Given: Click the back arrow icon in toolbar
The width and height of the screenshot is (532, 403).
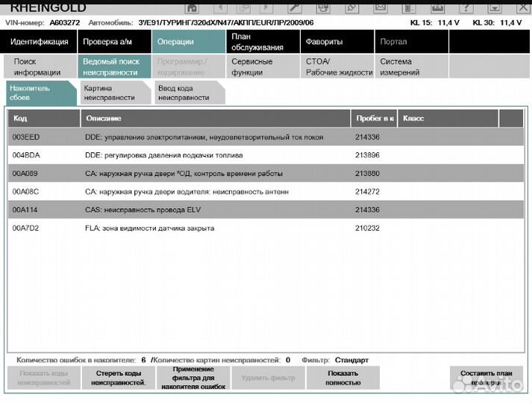Looking at the screenshot, I should click(221, 7).
